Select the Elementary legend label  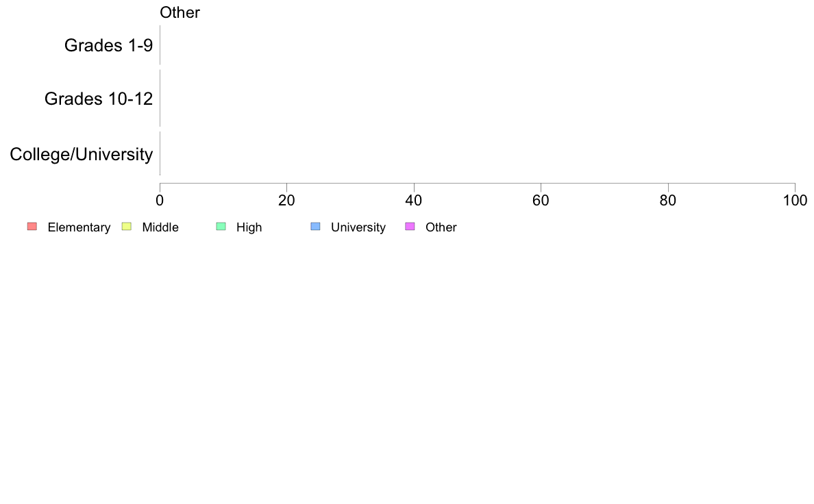coord(79,227)
